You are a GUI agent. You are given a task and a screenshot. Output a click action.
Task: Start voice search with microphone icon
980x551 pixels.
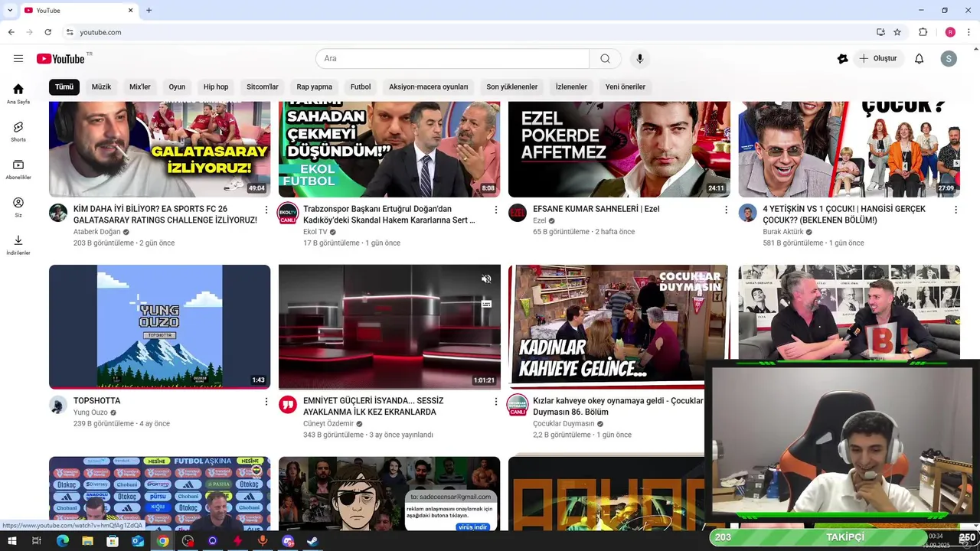point(640,59)
